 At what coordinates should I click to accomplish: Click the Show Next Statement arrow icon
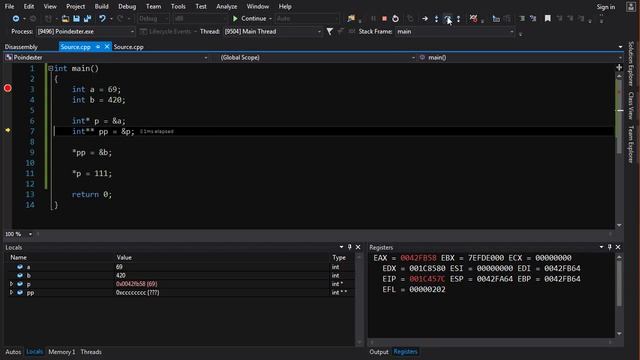pyautogui.click(x=425, y=19)
